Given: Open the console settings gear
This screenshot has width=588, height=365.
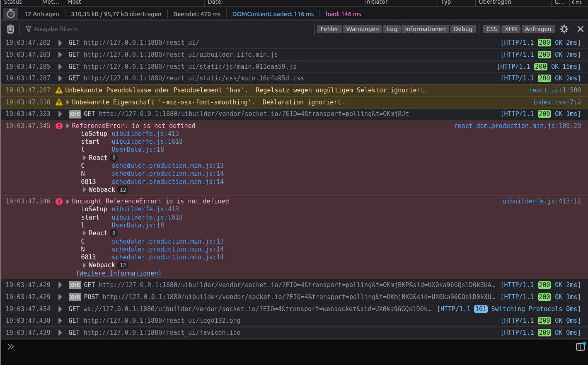Looking at the screenshot, I should point(564,29).
